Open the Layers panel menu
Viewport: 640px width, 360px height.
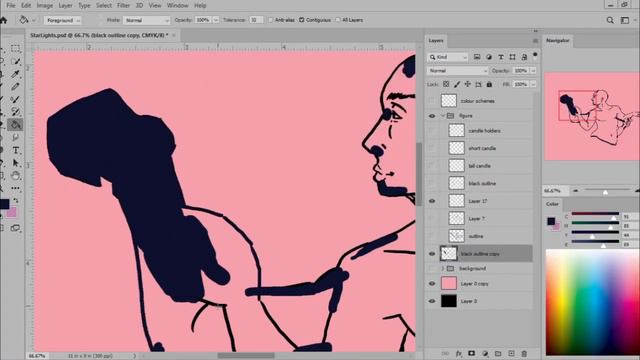[x=535, y=41]
